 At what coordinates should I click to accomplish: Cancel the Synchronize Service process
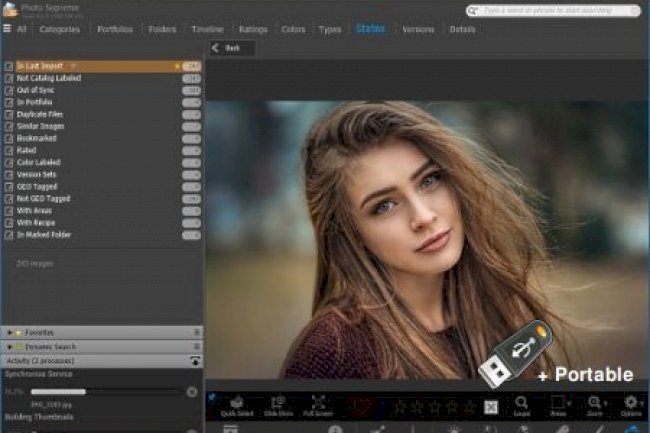click(x=192, y=392)
